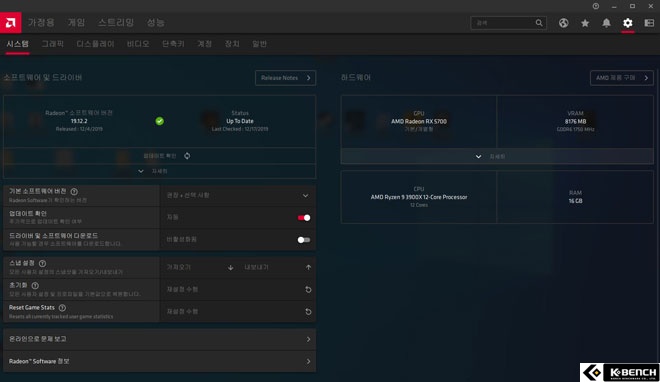
Task: Click the search magnifier icon
Action: coord(539,23)
